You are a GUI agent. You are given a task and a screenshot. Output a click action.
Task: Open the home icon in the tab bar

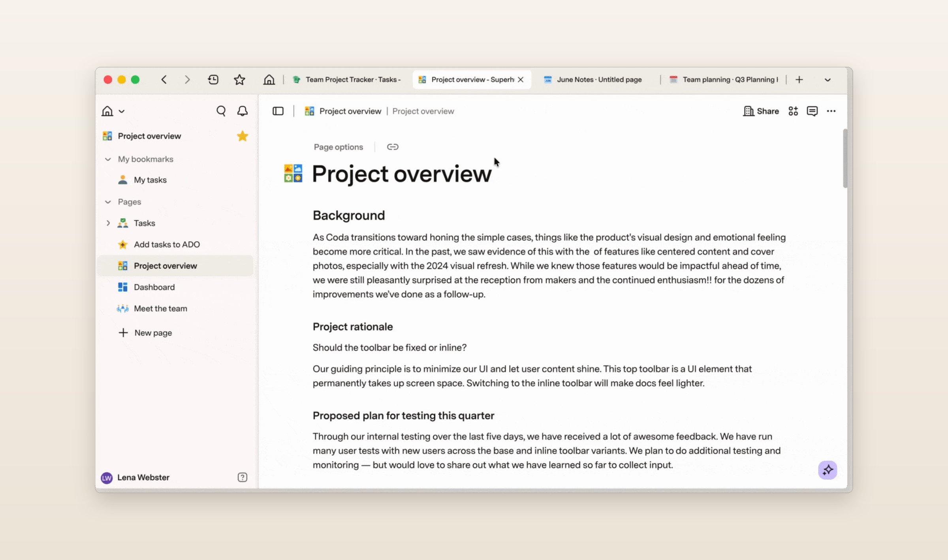pyautogui.click(x=269, y=80)
